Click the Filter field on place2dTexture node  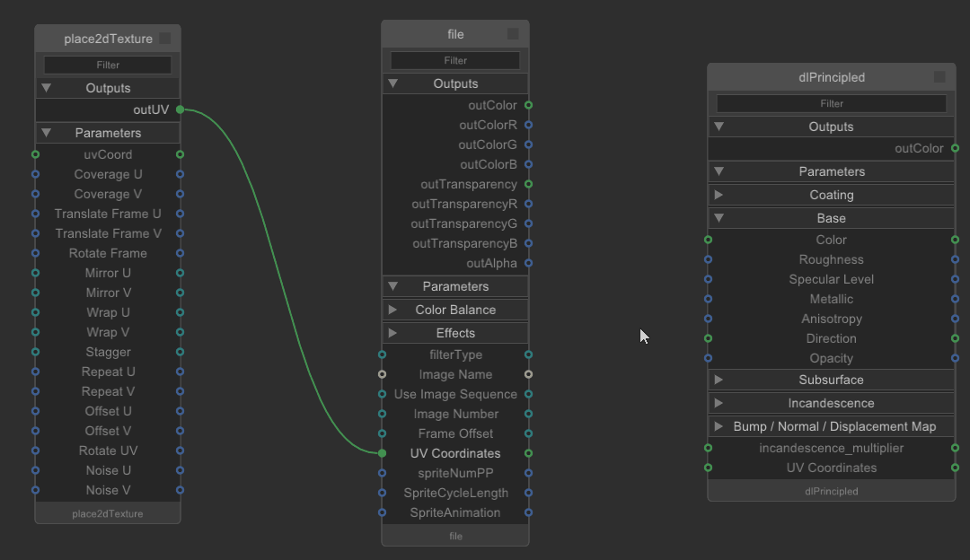click(107, 65)
